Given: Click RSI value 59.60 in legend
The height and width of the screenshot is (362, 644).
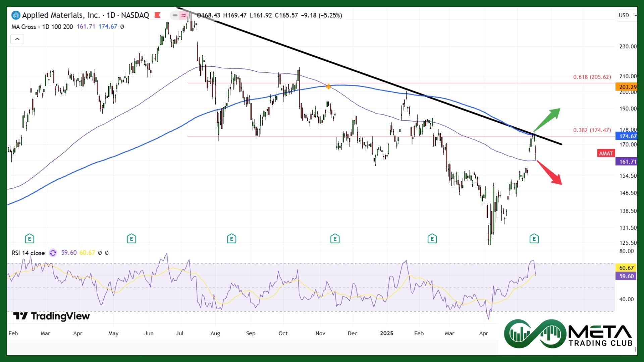Looking at the screenshot, I should click(69, 253).
